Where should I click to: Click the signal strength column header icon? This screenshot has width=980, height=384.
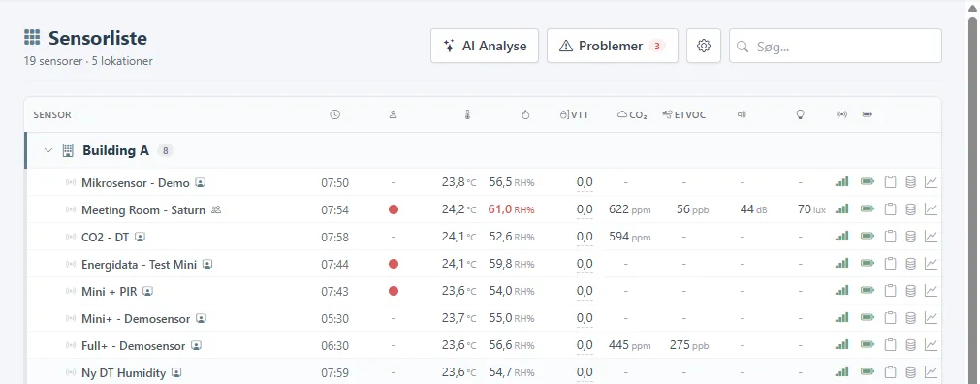tap(842, 114)
